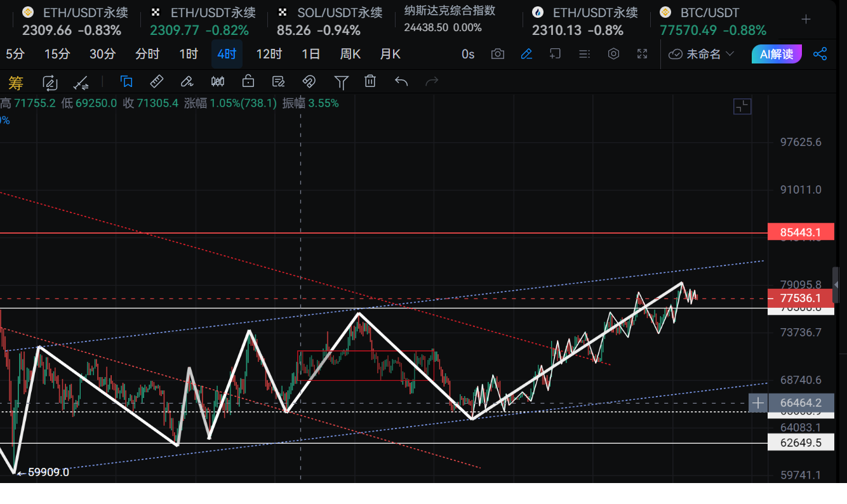Open chart settings hexagon icon
This screenshot has height=504, width=847.
pyautogui.click(x=613, y=54)
